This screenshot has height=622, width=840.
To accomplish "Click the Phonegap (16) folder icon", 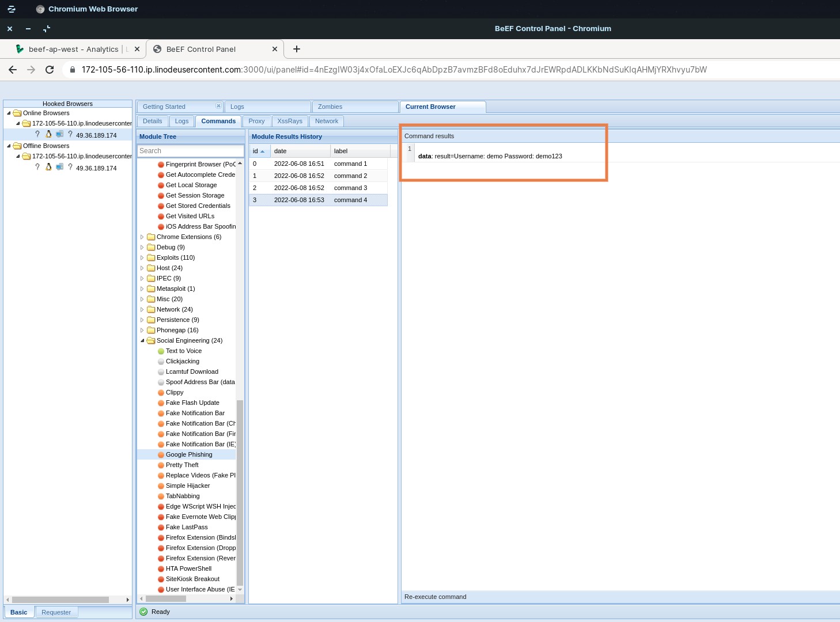I will [x=151, y=330].
